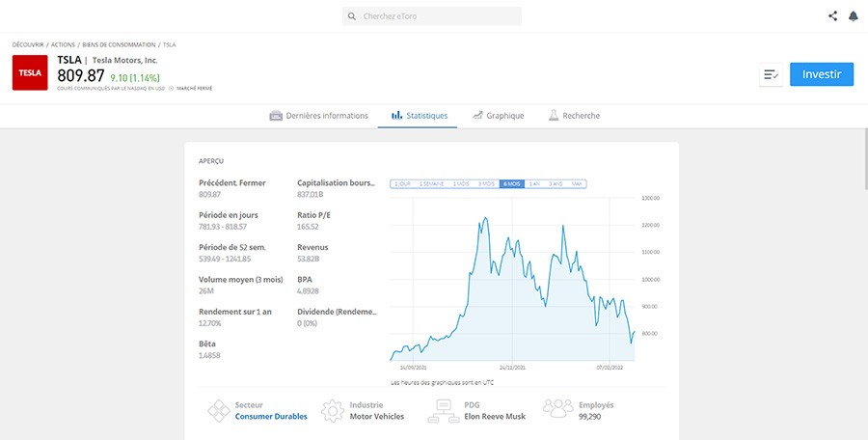Go to DÉCOUVRIR breadcrumb
Screen dimensions: 868x440
(x=28, y=45)
